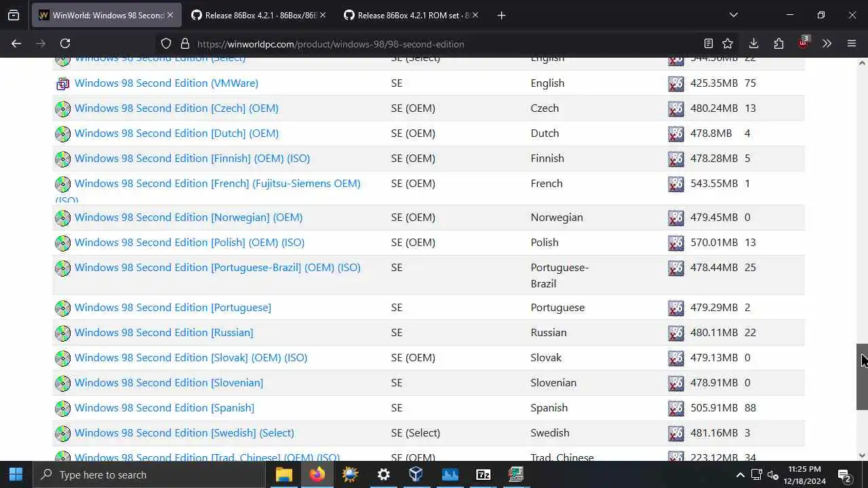This screenshot has height=488, width=868.
Task: Open Windows 98 Second Edition [Slovenian] link
Action: click(x=169, y=382)
